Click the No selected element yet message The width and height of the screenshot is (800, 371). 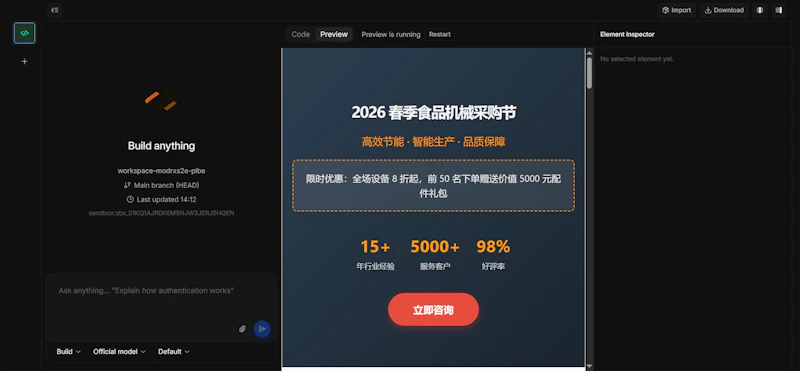(637, 59)
